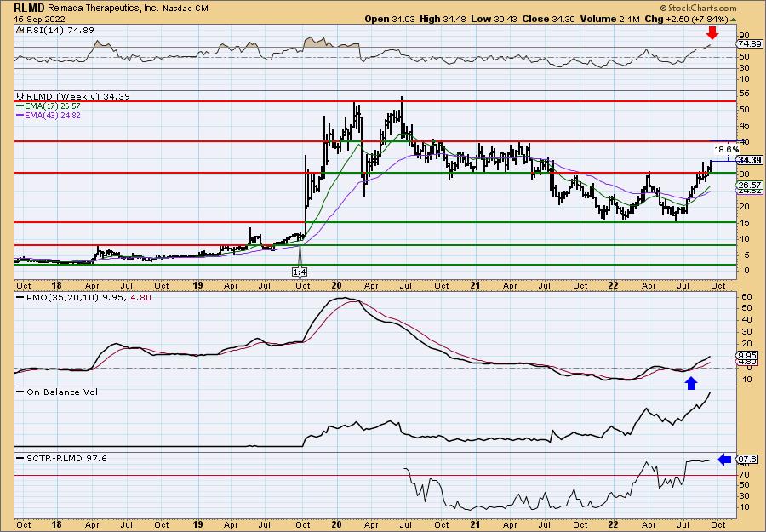Screen dimensions: 766x532
Task: Click the purple EMA(43) legend line
Action: coord(20,116)
